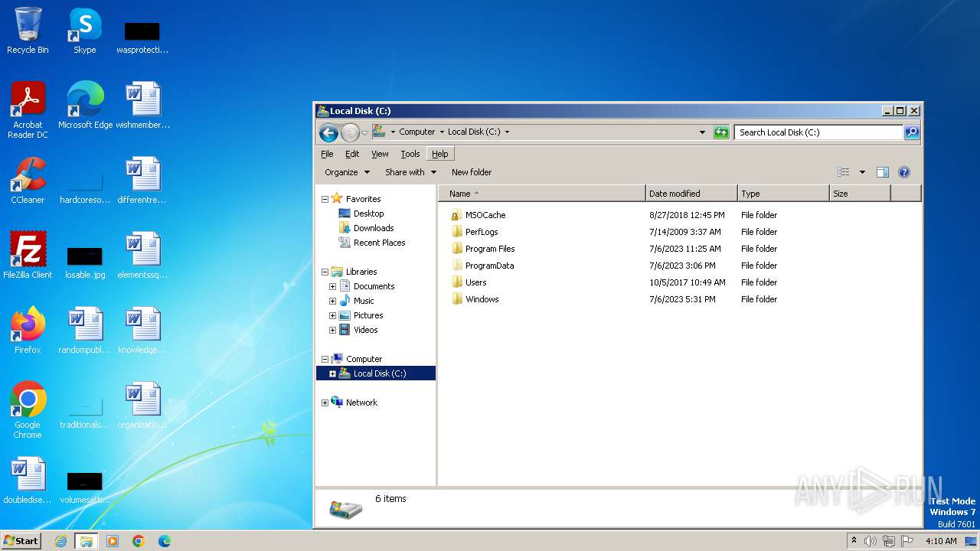Screen dimensions: 980x551
Task: Sort by the Name column header
Action: (541, 194)
